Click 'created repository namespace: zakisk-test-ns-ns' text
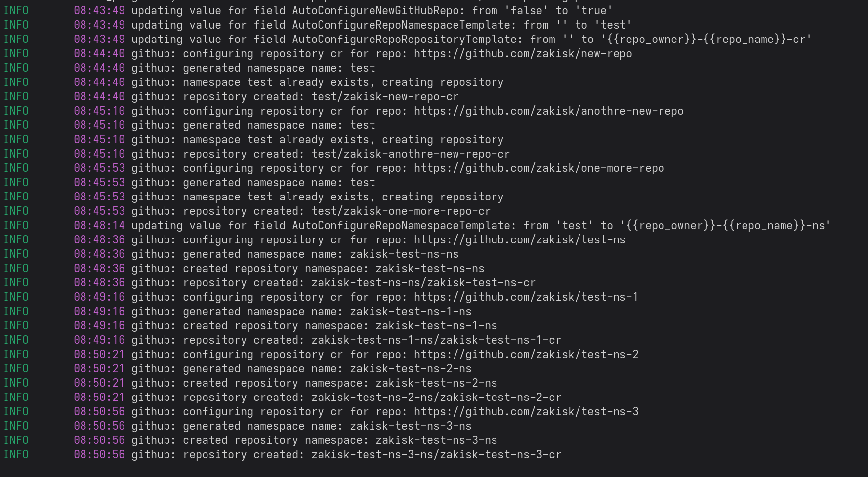Viewport: 868px width, 477px height. [x=333, y=269]
